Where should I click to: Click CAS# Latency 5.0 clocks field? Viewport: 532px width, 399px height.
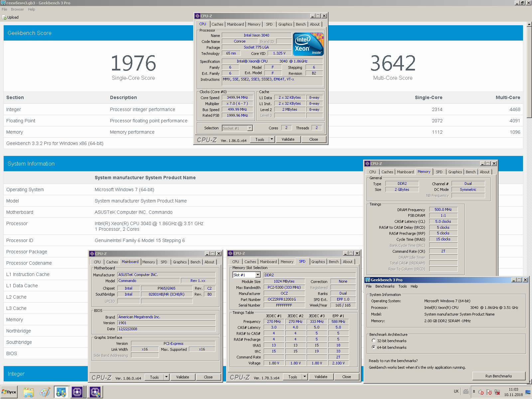[443, 221]
